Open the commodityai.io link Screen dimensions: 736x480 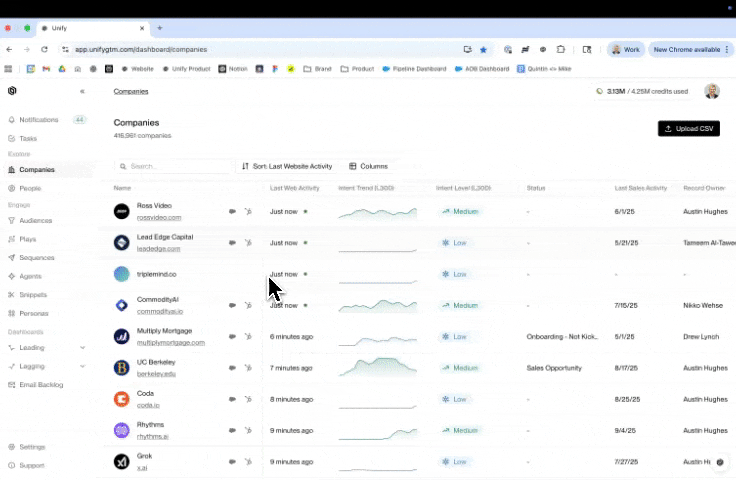(x=160, y=312)
